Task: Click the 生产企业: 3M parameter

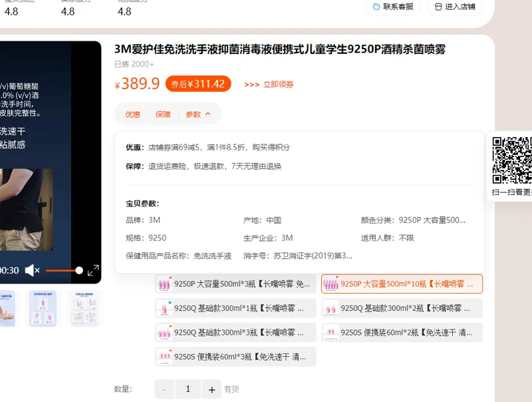Action: point(268,238)
